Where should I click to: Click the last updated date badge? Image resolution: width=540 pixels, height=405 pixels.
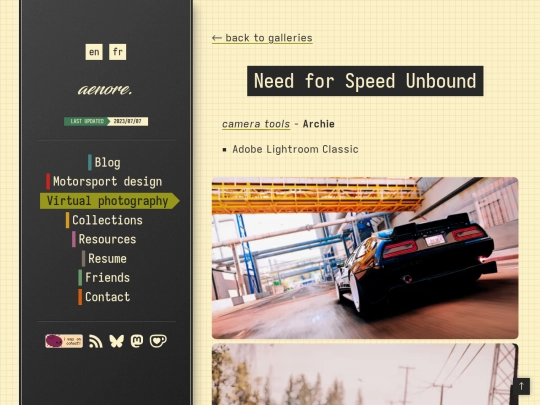[x=106, y=121]
